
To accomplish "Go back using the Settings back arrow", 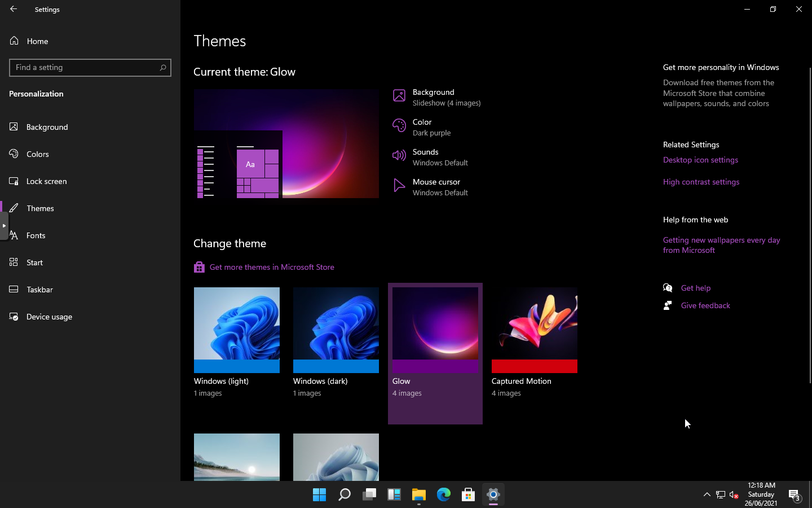I will coord(14,9).
